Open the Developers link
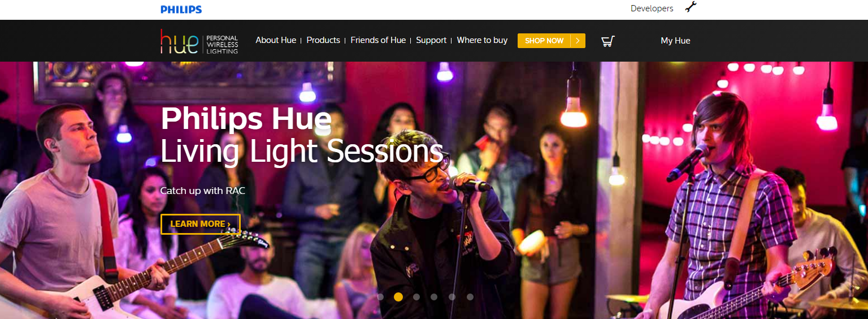The image size is (868, 319). 652,8
